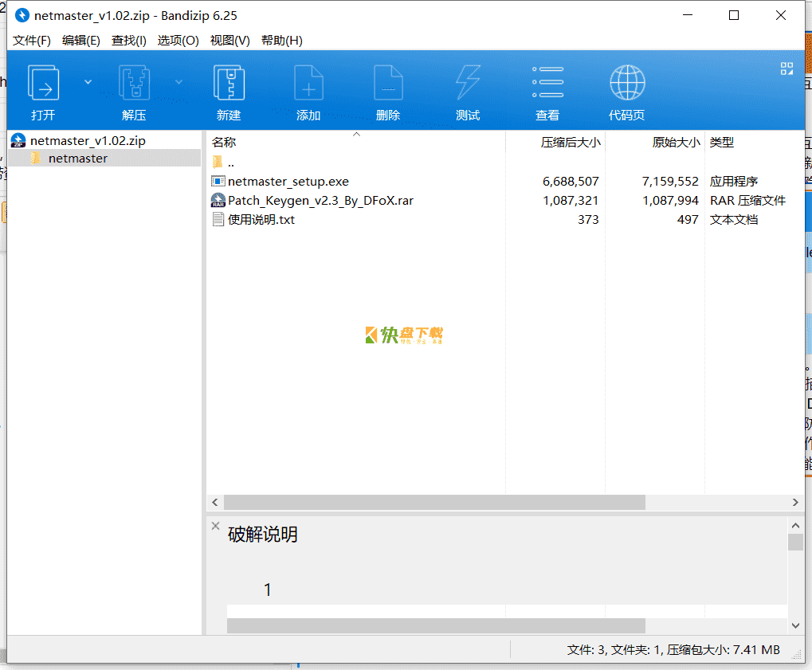Select netmaster_v1.02.zip in the tree
The width and height of the screenshot is (812, 670).
click(88, 140)
